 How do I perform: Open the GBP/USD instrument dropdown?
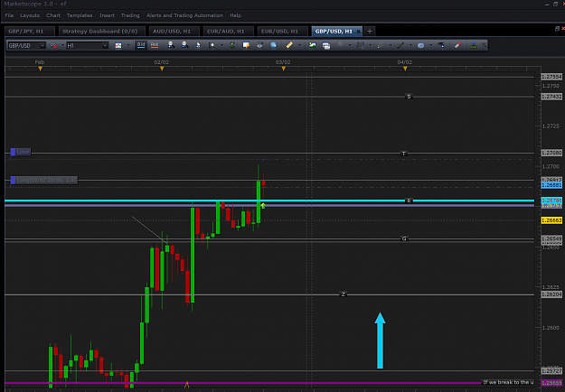[42, 46]
